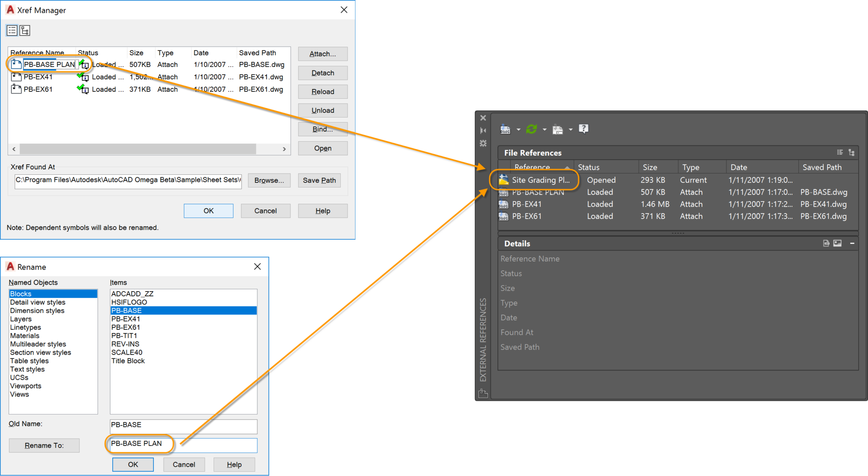Show preview image in Details panel
Screen dimensions: 868x476
coord(837,243)
